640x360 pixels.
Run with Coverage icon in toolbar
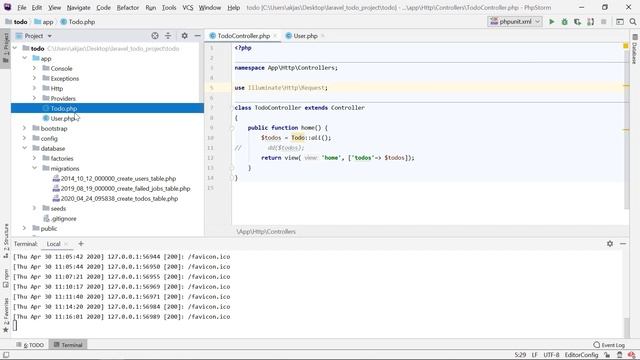[x=577, y=22]
